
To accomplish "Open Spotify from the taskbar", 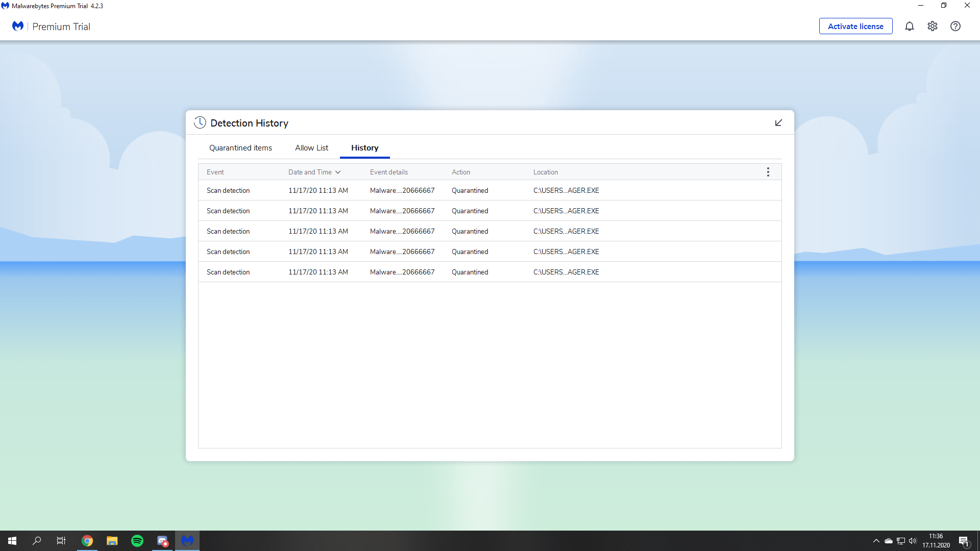I will pyautogui.click(x=137, y=541).
